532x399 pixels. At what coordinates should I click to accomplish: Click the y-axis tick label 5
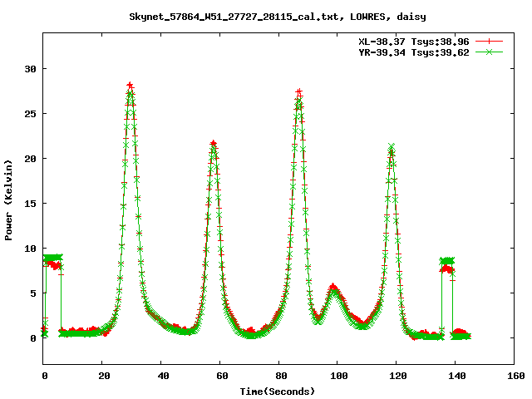(x=33, y=293)
